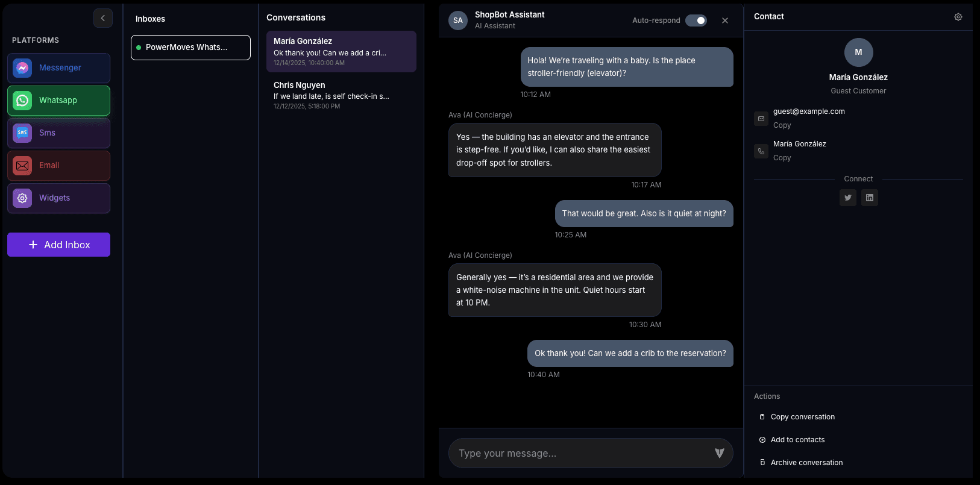The width and height of the screenshot is (980, 485).
Task: Close the ShopBot Assistant chat
Action: (725, 20)
